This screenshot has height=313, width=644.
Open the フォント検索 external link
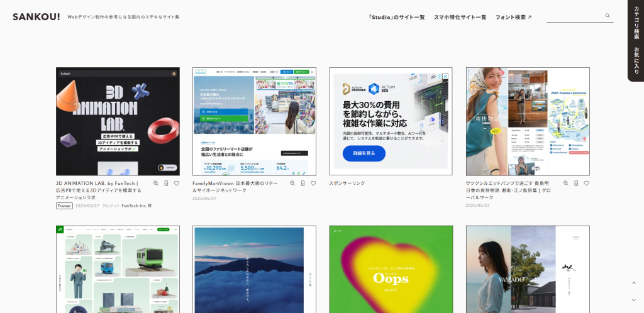pos(513,17)
